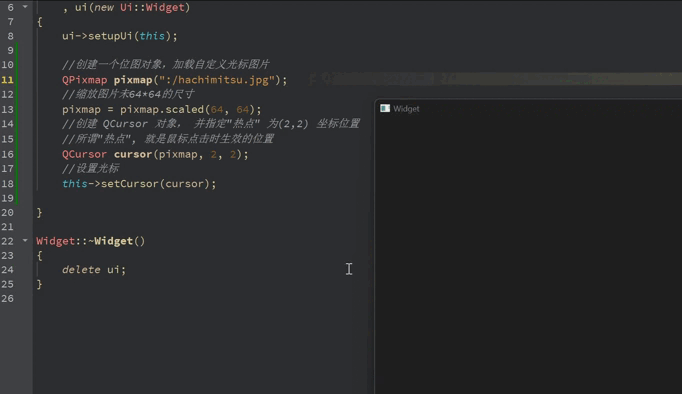Click this->setCursor(cursor) statement
Viewport: 682px width, 394px height.
point(139,184)
